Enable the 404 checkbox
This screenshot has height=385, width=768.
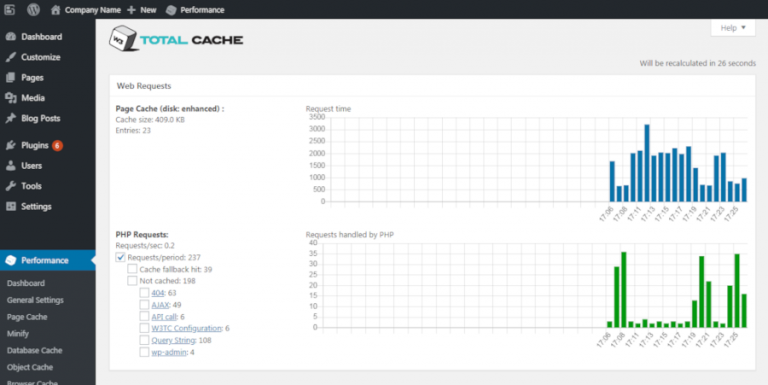coord(144,293)
